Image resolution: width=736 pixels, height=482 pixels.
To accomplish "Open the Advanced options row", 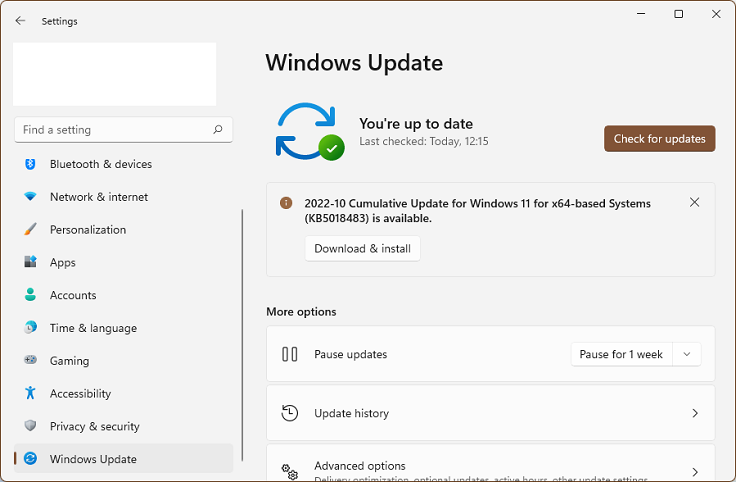I will [491, 463].
